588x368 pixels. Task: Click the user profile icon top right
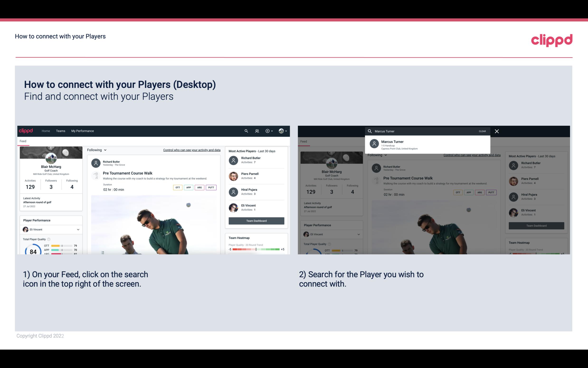(281, 131)
